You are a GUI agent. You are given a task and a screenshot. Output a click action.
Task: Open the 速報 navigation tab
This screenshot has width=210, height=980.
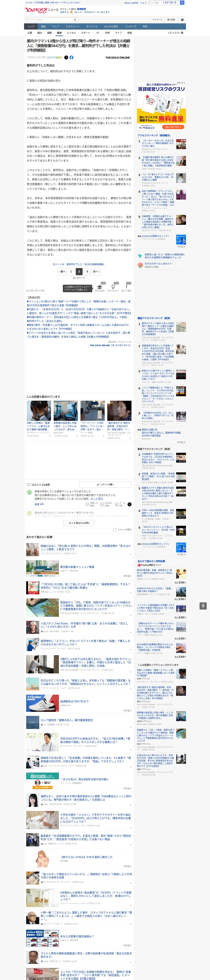tap(43, 27)
